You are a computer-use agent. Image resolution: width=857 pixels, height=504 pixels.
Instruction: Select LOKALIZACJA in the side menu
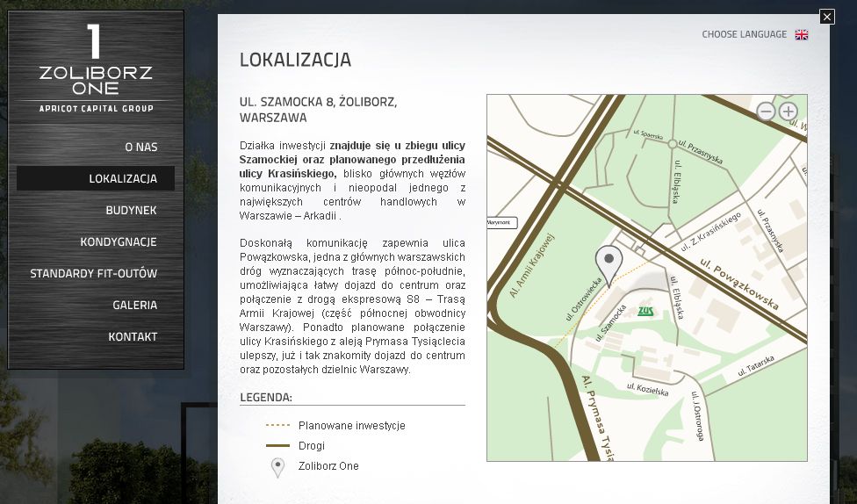point(123,178)
